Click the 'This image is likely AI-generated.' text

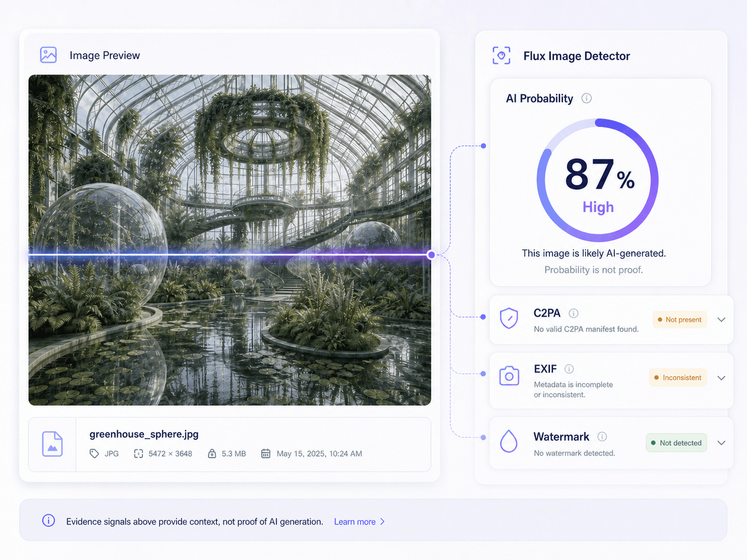tap(594, 253)
